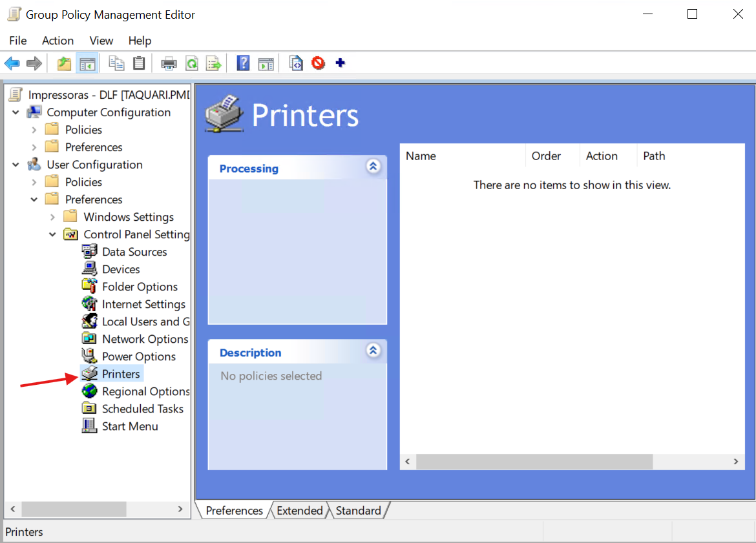This screenshot has height=543, width=756.
Task: Click the Paste clipboard toolbar icon
Action: [138, 63]
